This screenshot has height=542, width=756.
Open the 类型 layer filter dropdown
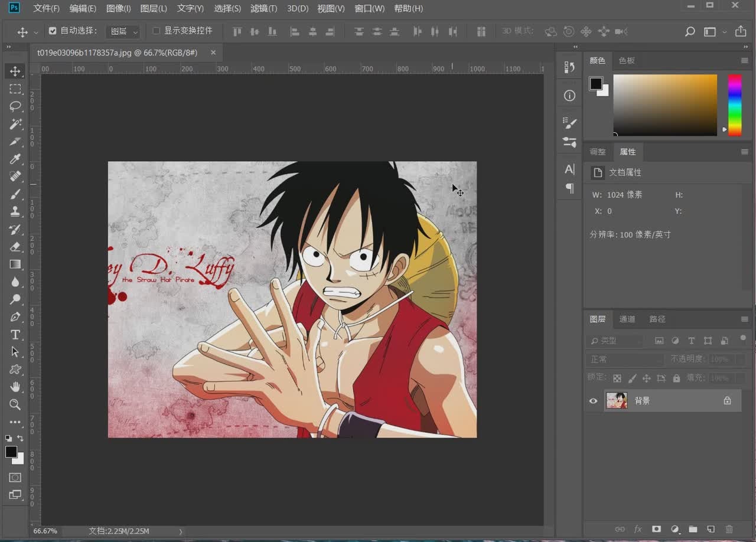tap(615, 341)
